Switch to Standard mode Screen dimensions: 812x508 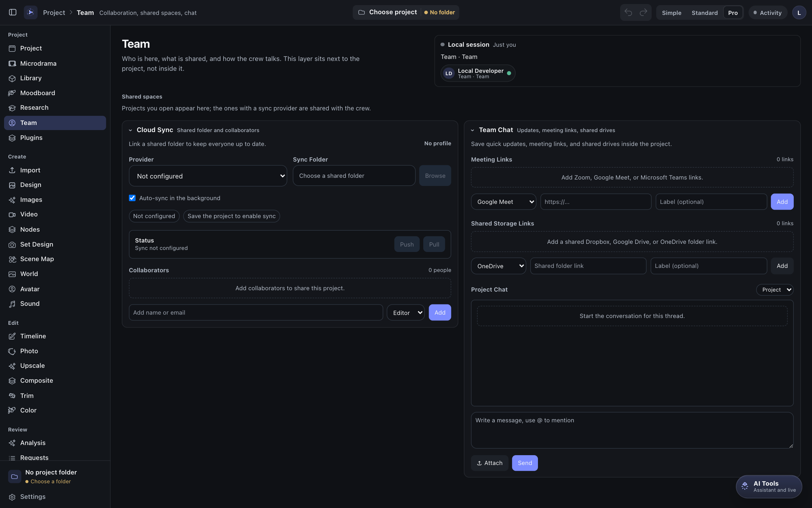coord(705,13)
